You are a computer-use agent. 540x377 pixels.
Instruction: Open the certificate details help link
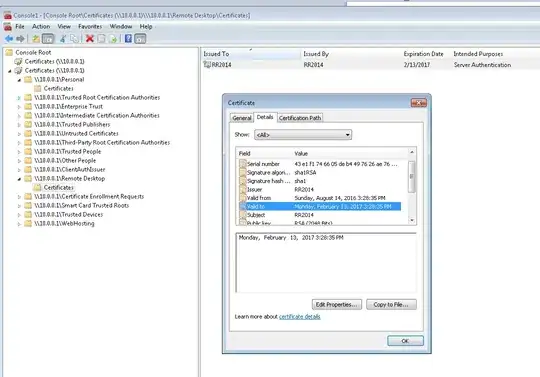coord(300,316)
